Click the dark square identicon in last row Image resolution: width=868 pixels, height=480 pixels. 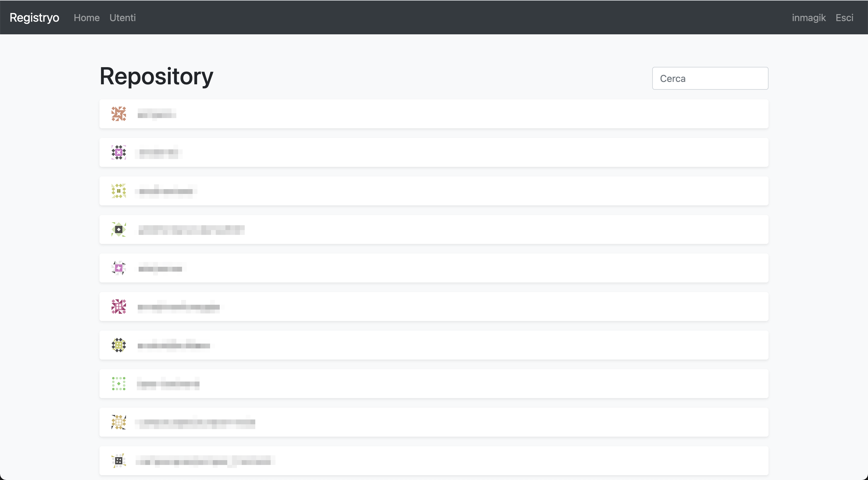119,461
